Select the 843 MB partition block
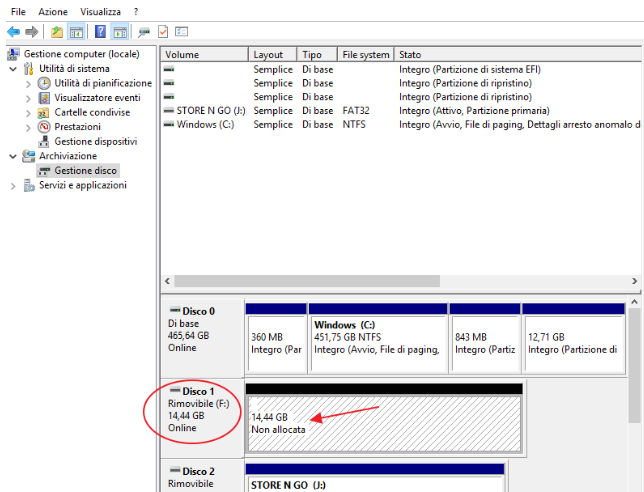The image size is (644, 492). pyautogui.click(x=485, y=338)
